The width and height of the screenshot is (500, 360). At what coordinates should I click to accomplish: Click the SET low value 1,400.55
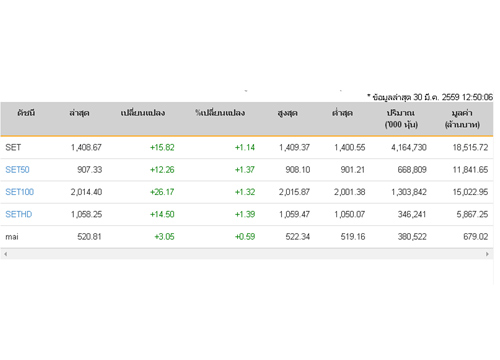click(350, 147)
